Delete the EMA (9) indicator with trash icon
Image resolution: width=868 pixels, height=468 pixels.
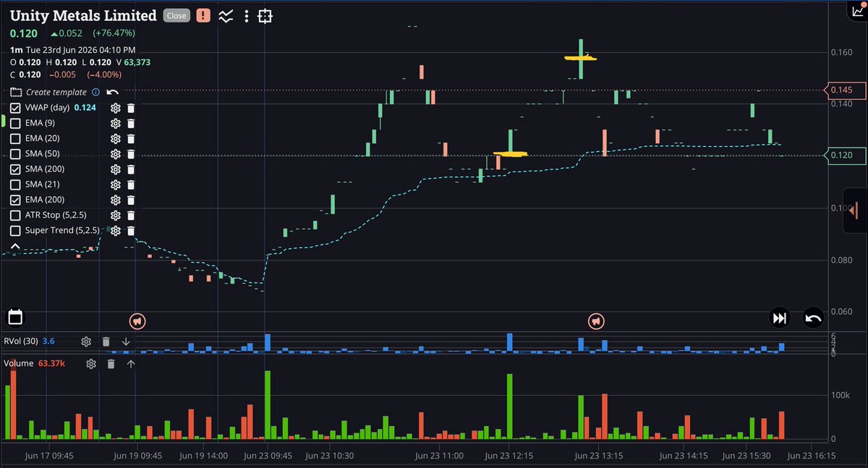(x=131, y=123)
